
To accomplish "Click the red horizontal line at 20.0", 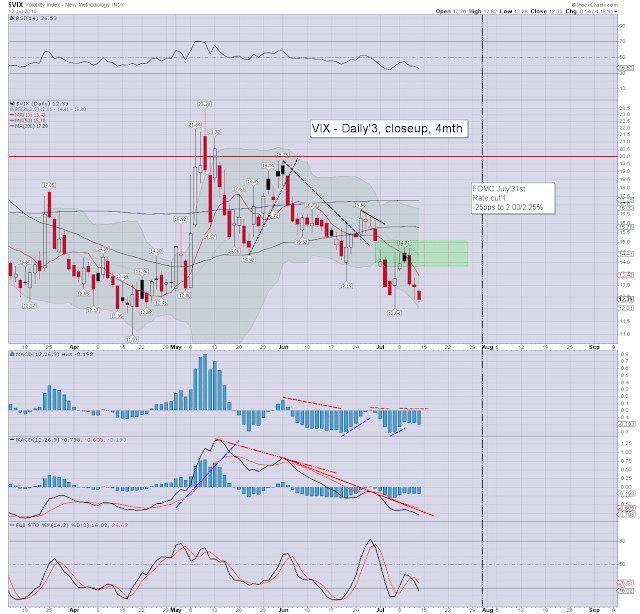I will click(313, 156).
